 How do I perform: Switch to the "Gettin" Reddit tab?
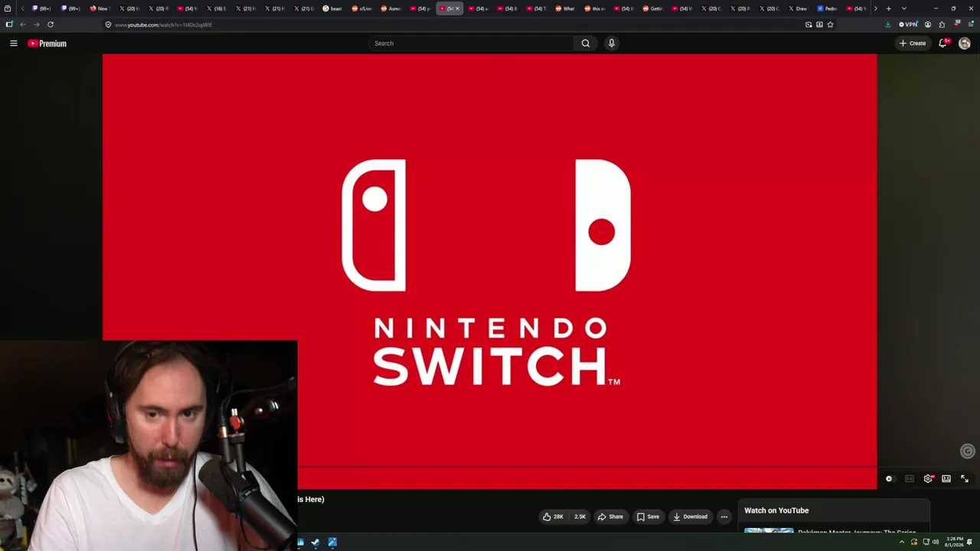coord(652,8)
